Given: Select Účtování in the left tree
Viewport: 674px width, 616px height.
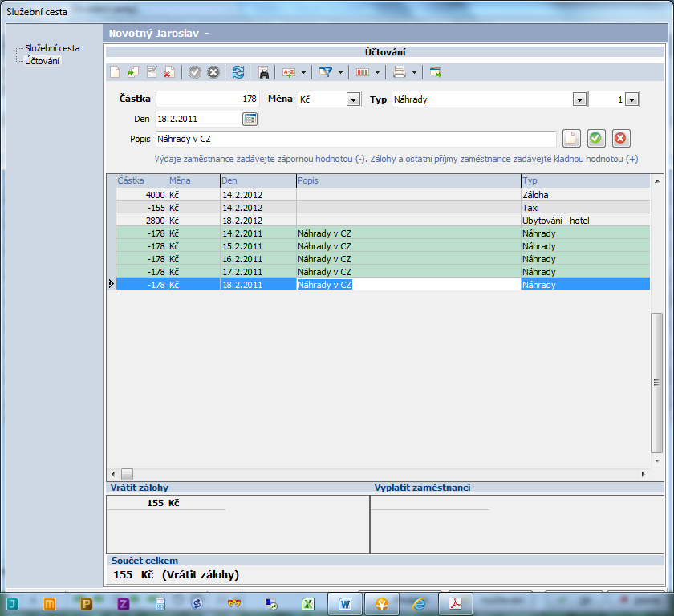Looking at the screenshot, I should coord(42,61).
